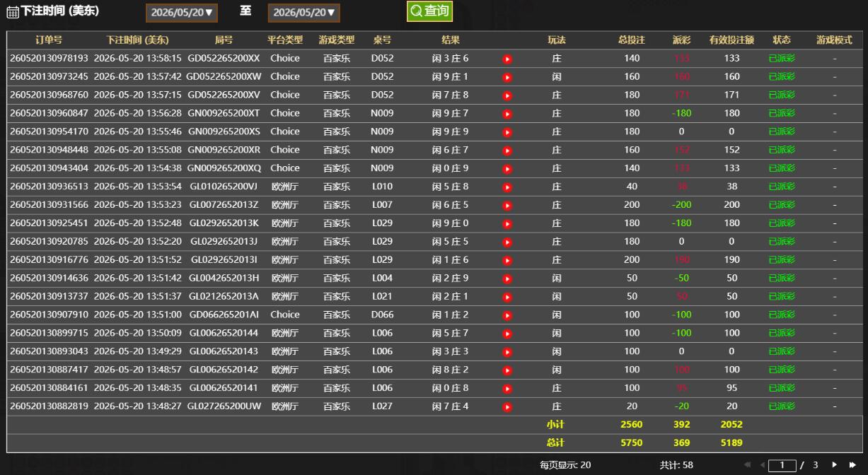
Task: Play replay video for order 260520130931566
Action: [x=507, y=206]
